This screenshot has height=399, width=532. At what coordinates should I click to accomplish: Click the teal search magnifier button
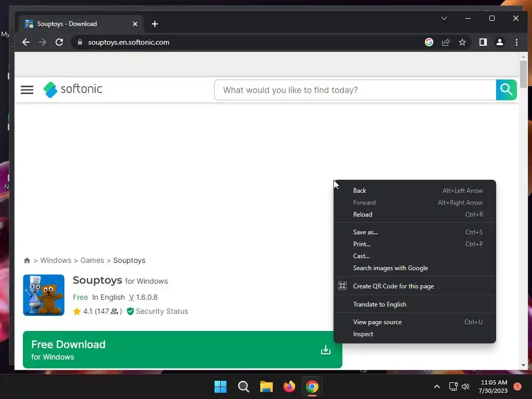pos(506,90)
